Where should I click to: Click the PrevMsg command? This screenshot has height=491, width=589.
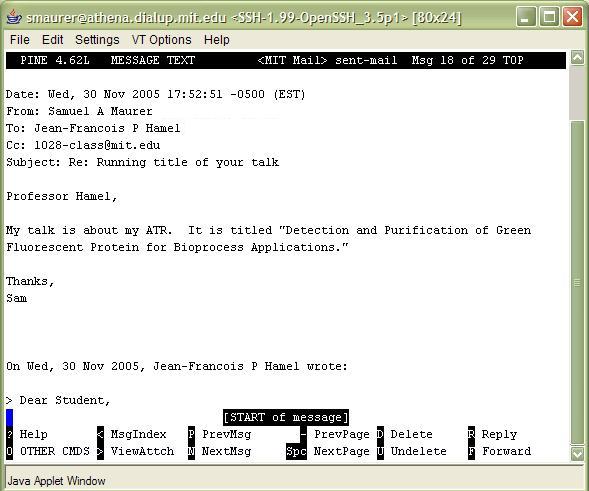click(227, 434)
